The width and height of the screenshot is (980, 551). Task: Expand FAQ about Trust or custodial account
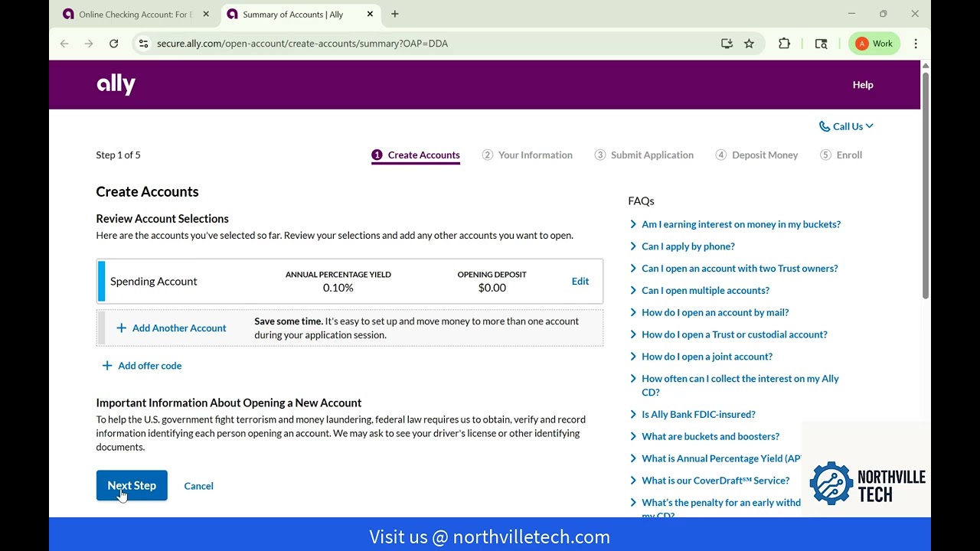(734, 334)
